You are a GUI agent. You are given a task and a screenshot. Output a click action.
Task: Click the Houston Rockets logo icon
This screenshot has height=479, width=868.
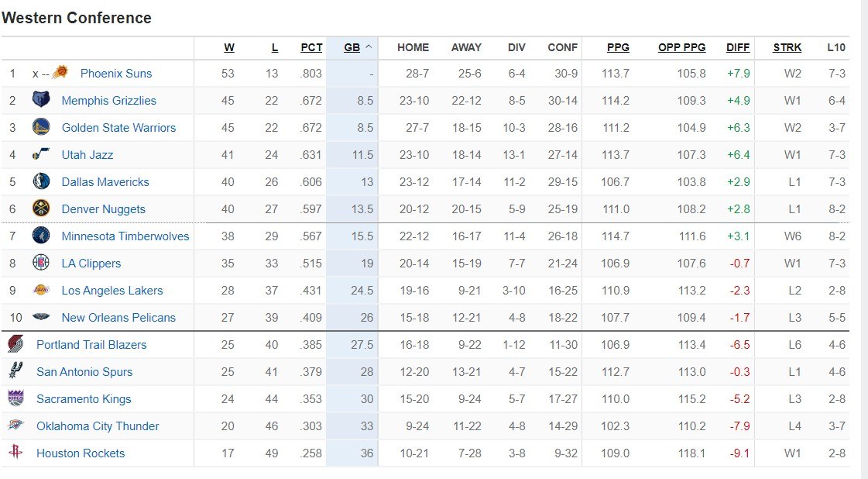[15, 453]
